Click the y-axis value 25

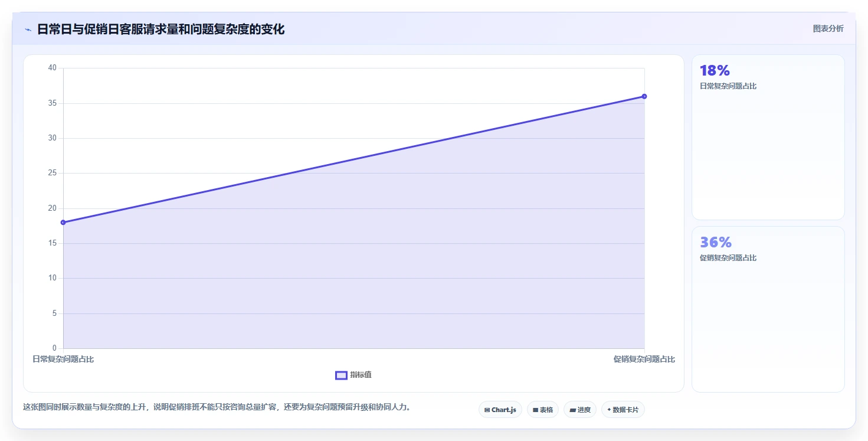(53, 173)
